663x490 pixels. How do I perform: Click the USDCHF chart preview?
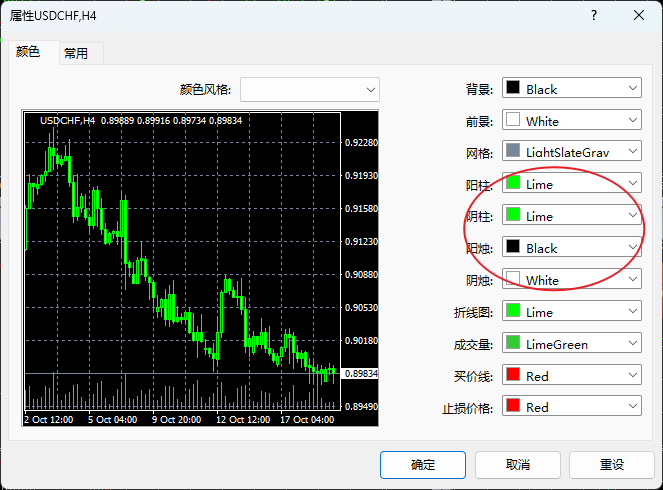[200, 268]
